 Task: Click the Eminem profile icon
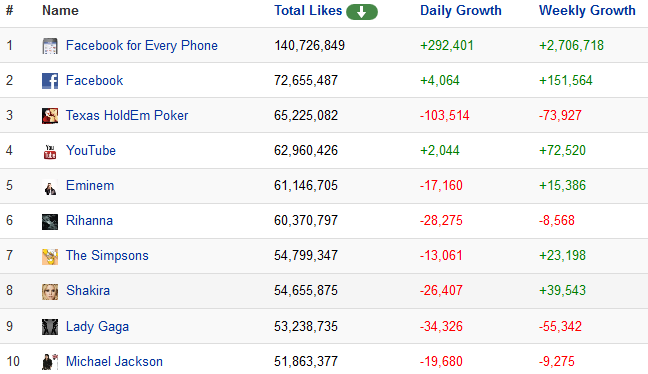[50, 187]
